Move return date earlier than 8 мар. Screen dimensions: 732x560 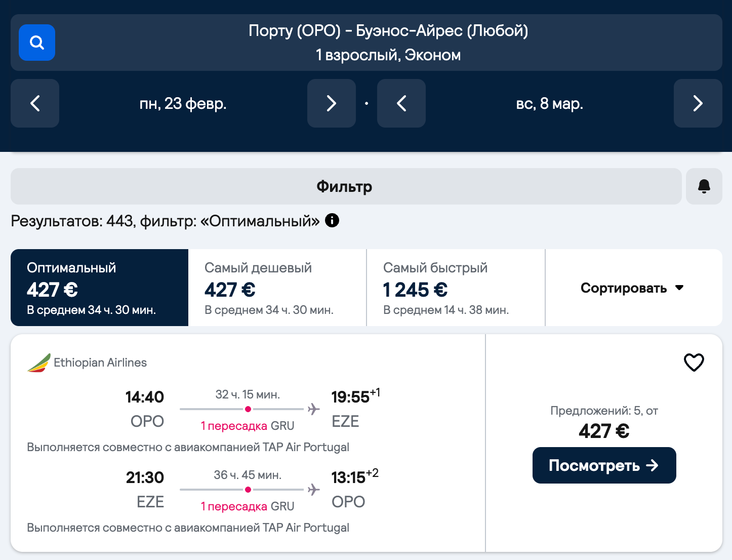[x=401, y=103]
